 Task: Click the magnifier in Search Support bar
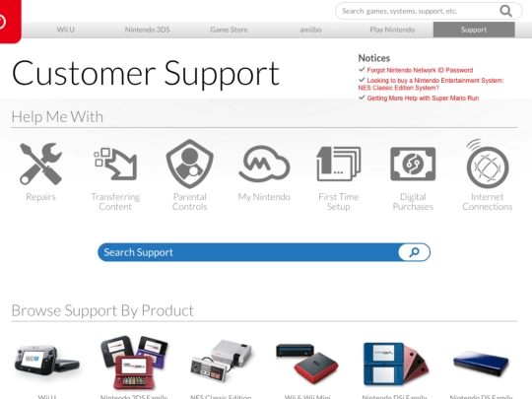pos(414,252)
